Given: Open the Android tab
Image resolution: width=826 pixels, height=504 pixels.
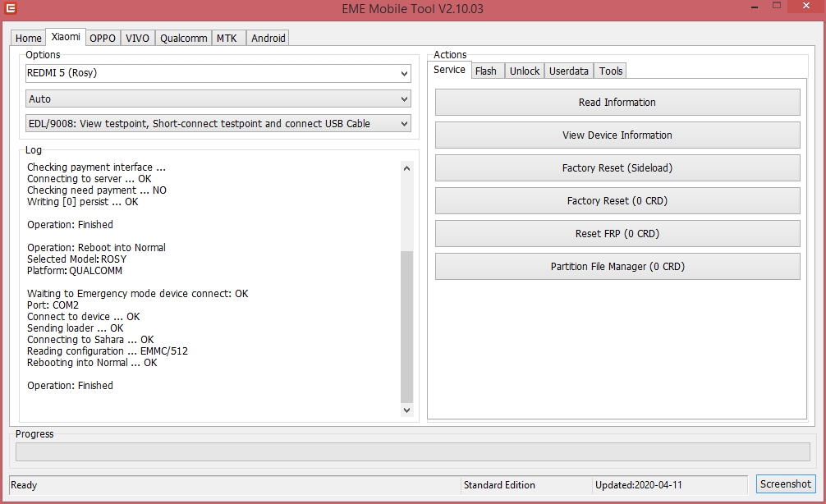Looking at the screenshot, I should (x=268, y=38).
